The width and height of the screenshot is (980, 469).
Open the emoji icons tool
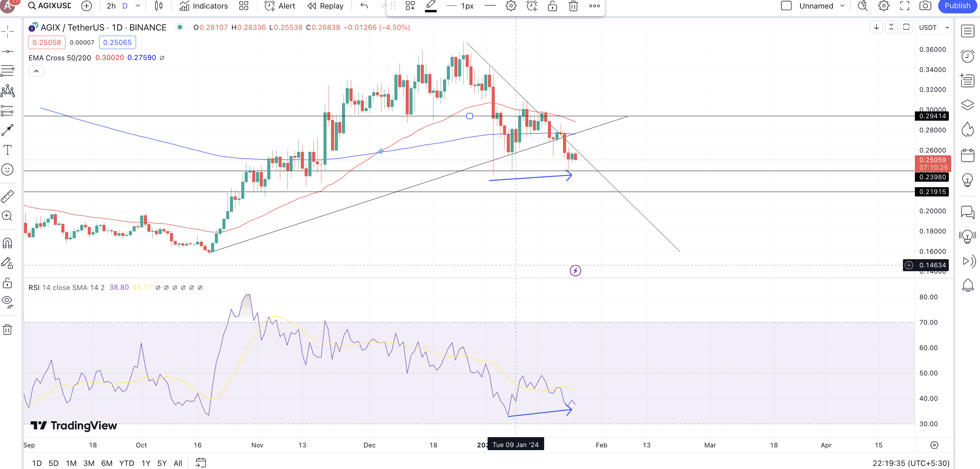8,169
